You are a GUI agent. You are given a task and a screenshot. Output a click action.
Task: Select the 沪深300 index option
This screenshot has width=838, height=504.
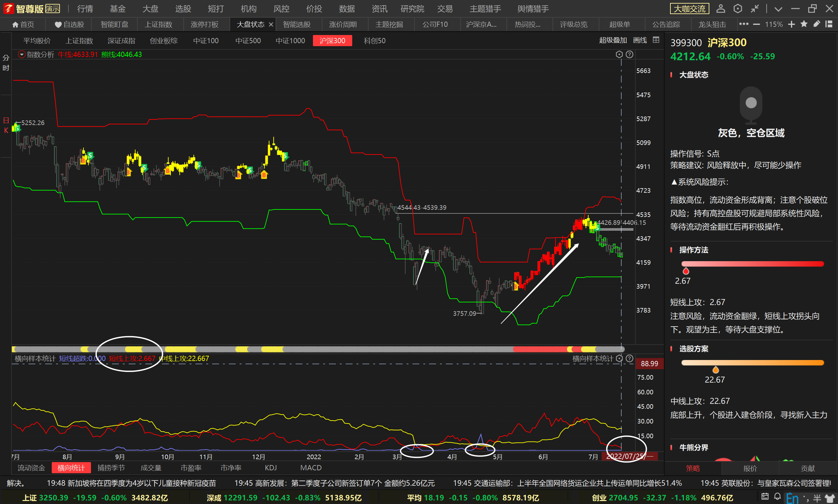tap(332, 41)
